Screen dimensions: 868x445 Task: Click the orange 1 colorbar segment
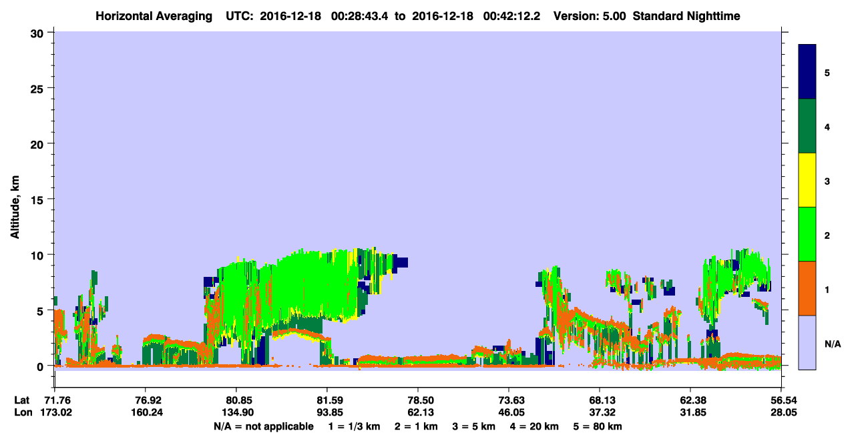[807, 288]
